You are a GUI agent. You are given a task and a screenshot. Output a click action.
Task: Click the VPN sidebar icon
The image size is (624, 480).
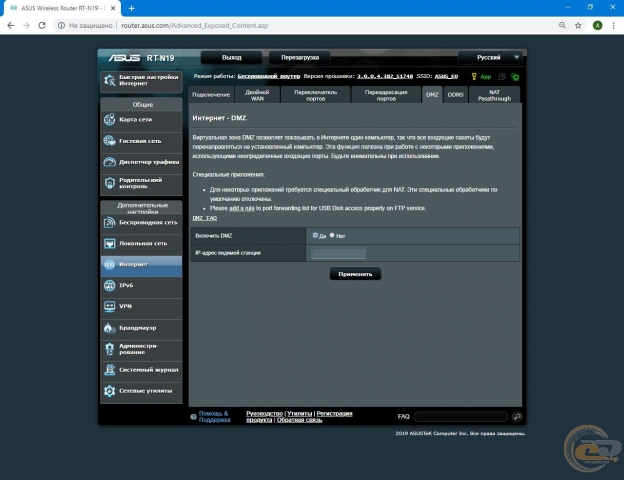(x=109, y=306)
